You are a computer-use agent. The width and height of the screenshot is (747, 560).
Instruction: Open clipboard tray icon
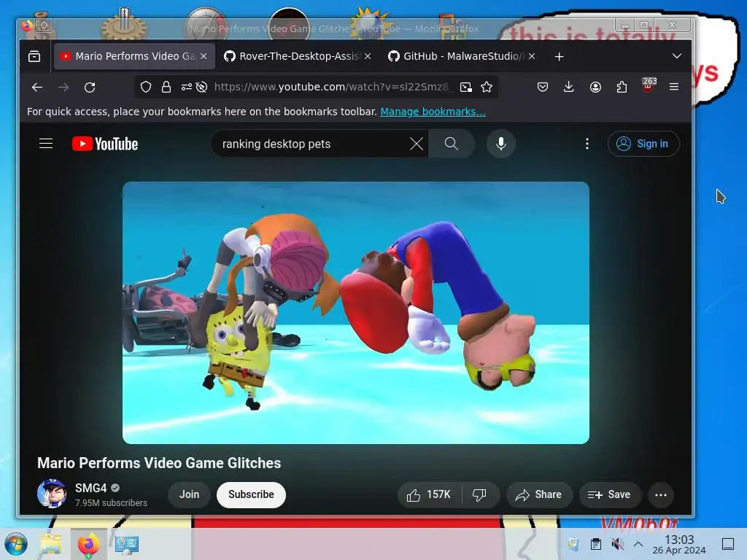pyautogui.click(x=595, y=544)
